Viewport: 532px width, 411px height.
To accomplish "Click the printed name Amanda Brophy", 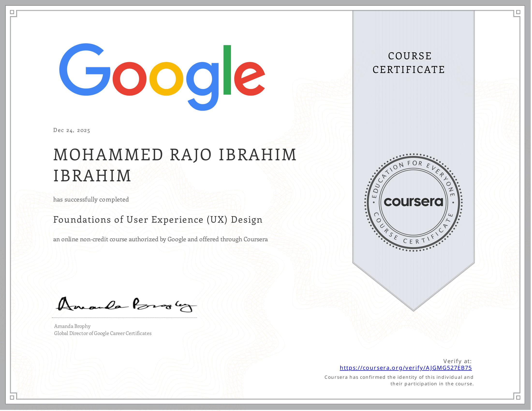I will tap(72, 326).
